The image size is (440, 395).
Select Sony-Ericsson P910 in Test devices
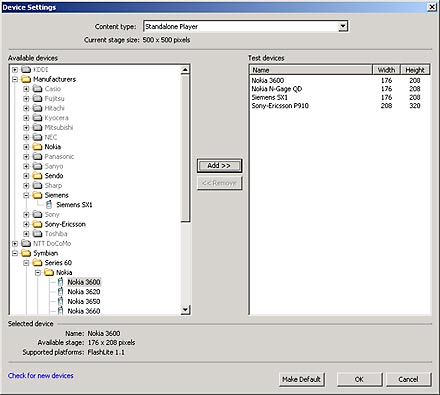pos(340,106)
